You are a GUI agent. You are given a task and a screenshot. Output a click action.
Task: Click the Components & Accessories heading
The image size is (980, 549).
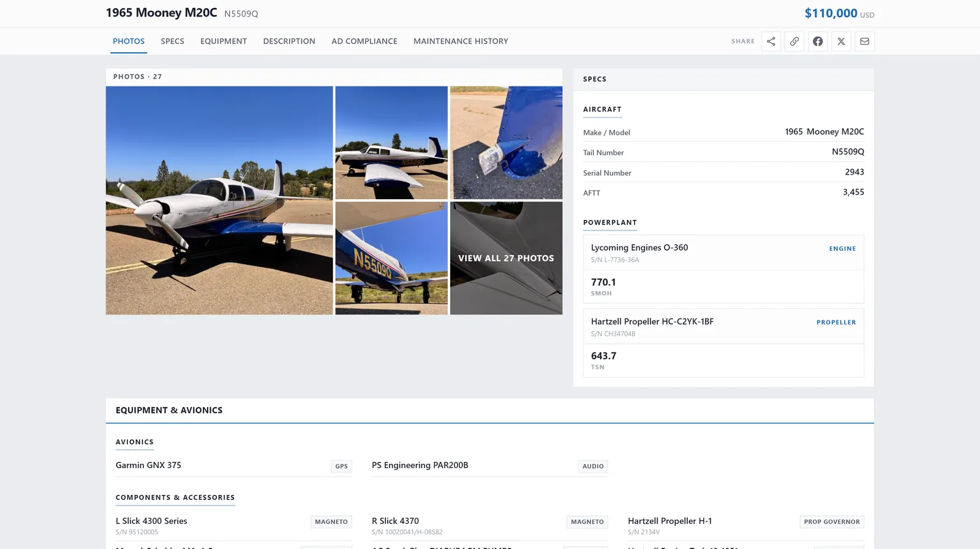coord(175,498)
